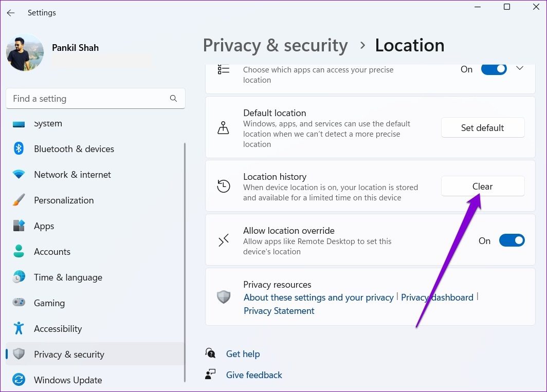Click the Time & language globe icon
Image resolution: width=547 pixels, height=392 pixels.
[x=19, y=277]
